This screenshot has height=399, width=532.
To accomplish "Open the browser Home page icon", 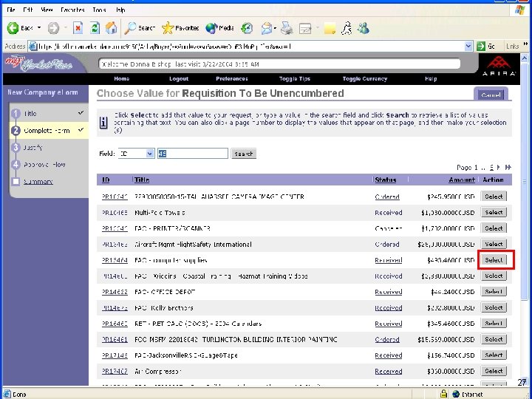I will click(111, 28).
